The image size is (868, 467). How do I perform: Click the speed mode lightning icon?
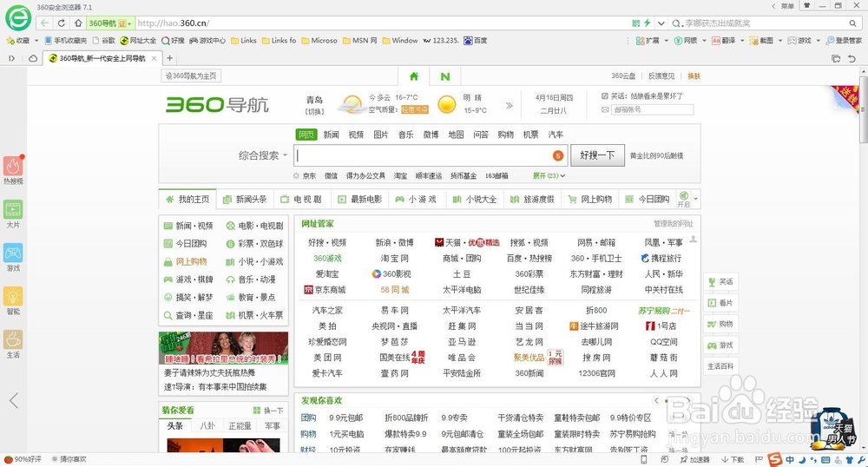pos(648,23)
